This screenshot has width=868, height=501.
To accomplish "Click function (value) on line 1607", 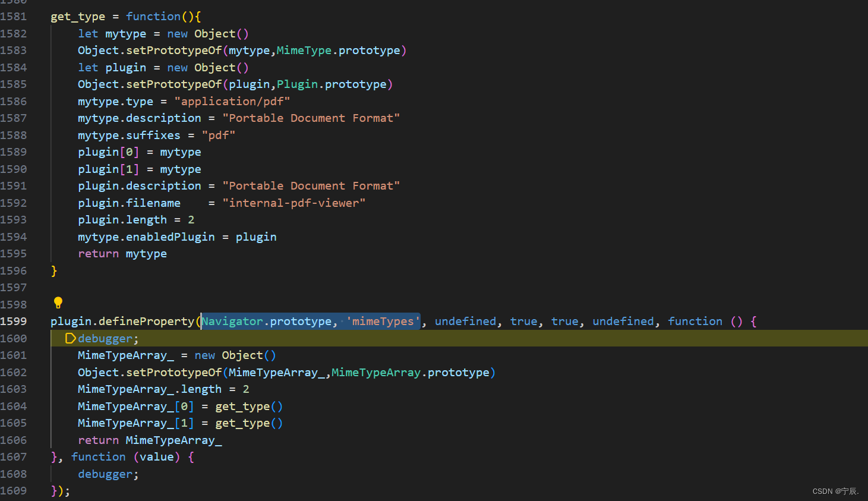I will click(125, 457).
